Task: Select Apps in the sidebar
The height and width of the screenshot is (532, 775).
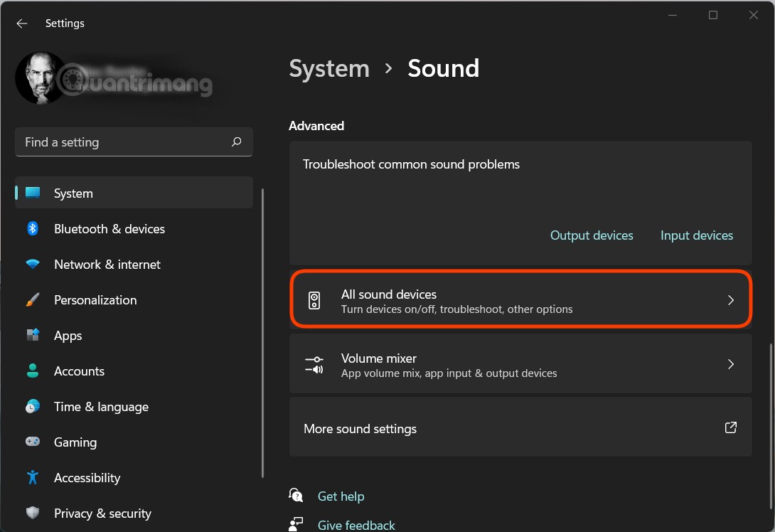Action: click(68, 336)
